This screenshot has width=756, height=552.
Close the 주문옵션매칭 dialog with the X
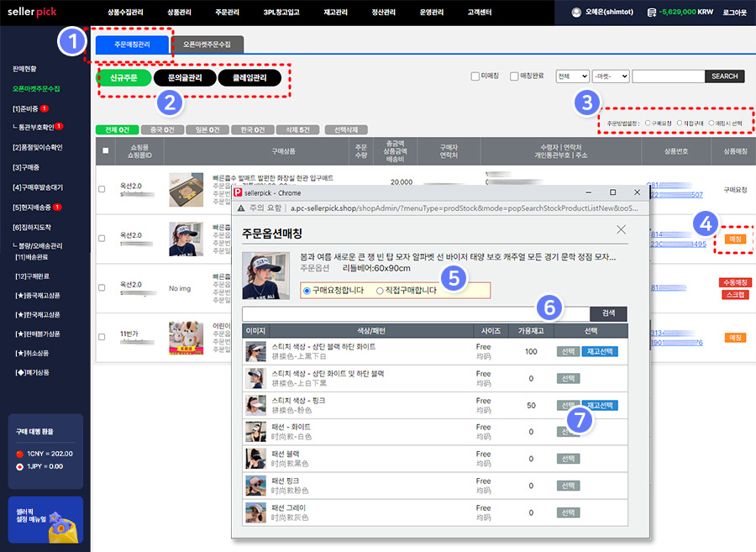[x=621, y=229]
